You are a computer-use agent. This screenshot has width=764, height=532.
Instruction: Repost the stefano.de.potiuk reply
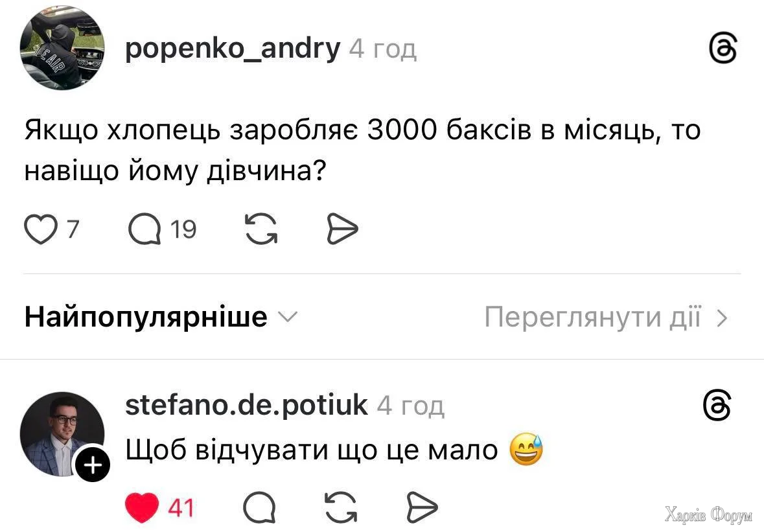[340, 506]
